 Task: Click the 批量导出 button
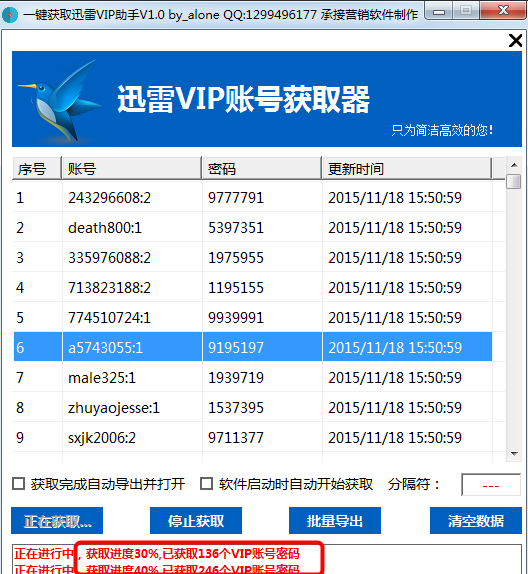[x=335, y=521]
